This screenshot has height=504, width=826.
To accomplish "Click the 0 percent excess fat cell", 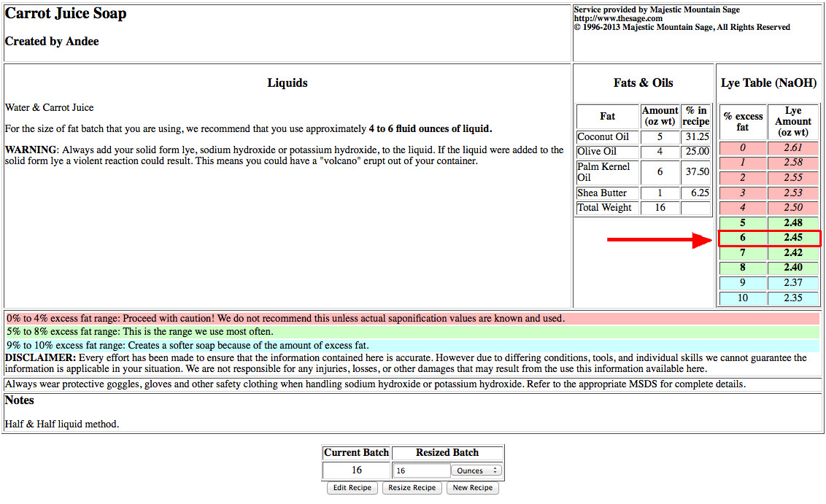I will point(743,148).
